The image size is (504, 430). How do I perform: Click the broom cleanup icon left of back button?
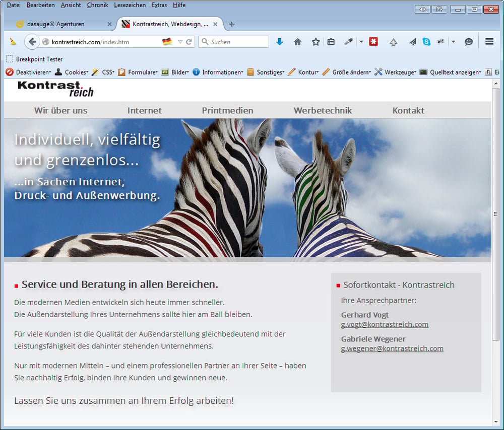coord(13,42)
